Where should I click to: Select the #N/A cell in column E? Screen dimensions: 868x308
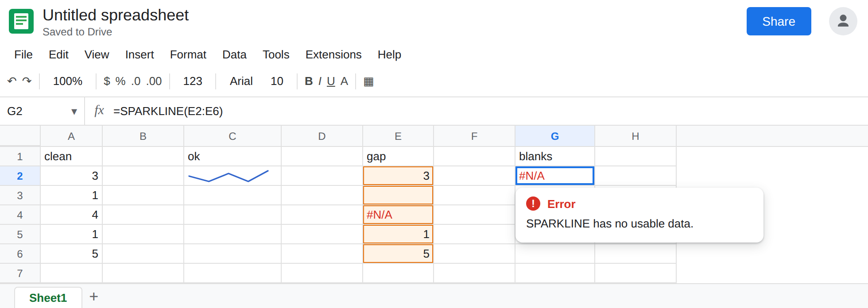pyautogui.click(x=398, y=215)
